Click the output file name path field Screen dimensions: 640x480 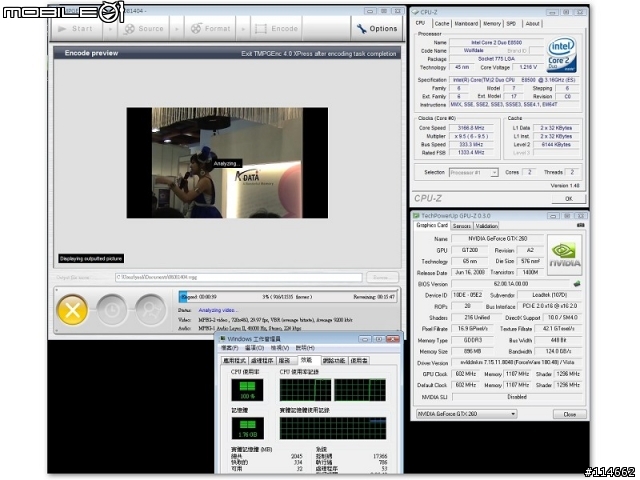tap(238, 277)
